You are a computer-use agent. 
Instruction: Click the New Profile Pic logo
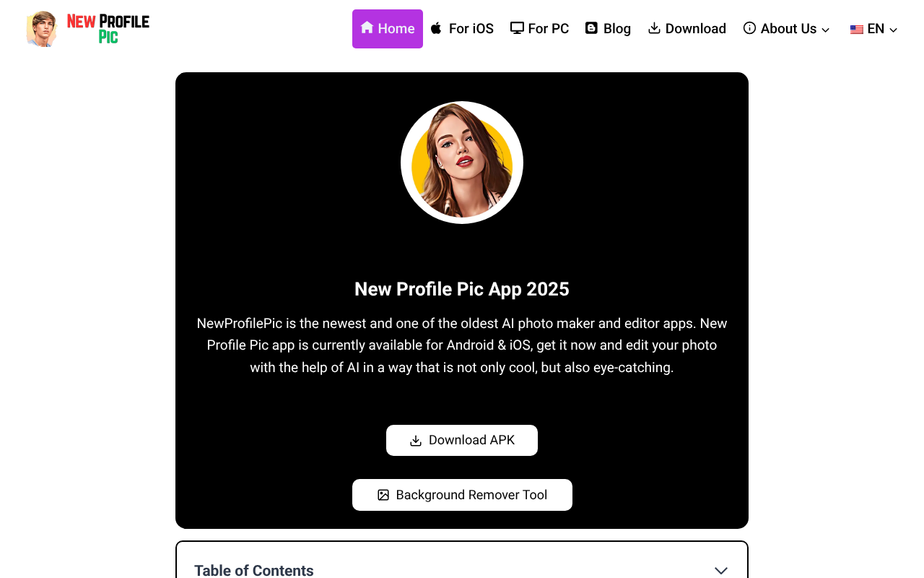click(x=87, y=28)
